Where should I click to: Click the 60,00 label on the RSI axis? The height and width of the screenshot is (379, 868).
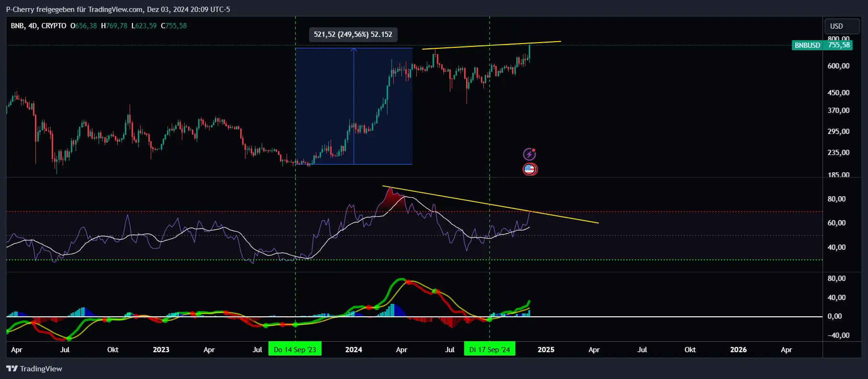836,223
